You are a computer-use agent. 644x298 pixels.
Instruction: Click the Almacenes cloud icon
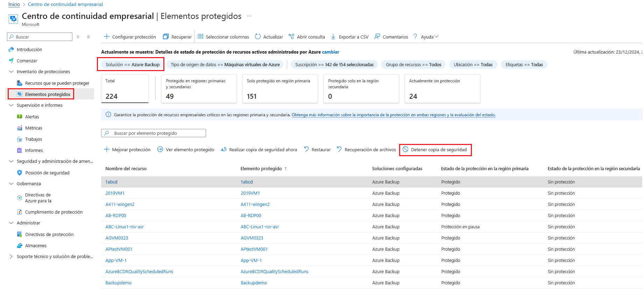coord(20,245)
